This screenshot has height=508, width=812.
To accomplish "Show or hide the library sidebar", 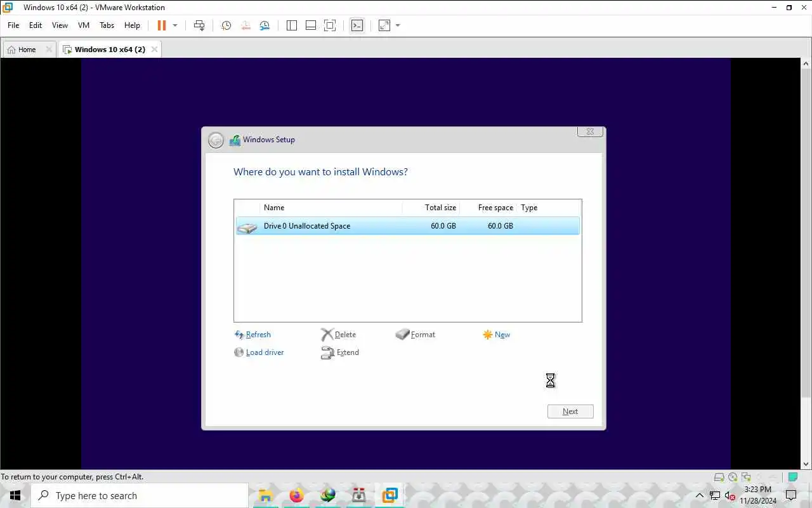I will click(292, 25).
